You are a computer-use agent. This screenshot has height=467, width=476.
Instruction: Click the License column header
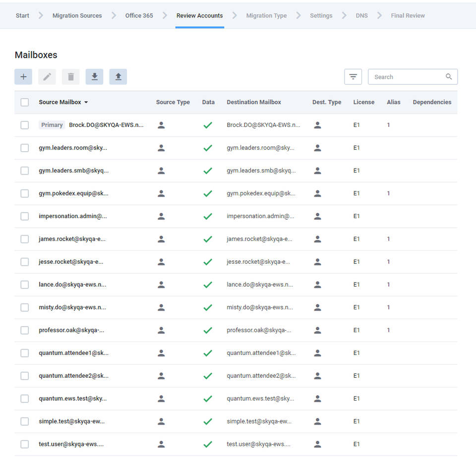pyautogui.click(x=363, y=102)
